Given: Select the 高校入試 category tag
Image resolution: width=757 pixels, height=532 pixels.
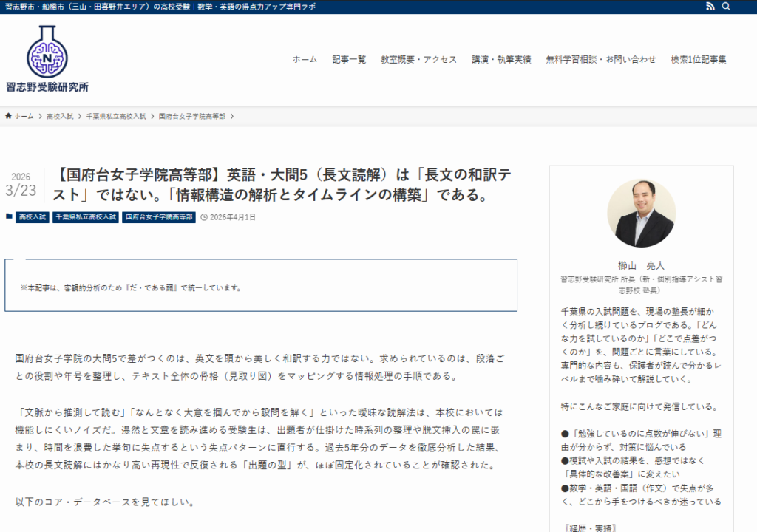Looking at the screenshot, I should [32, 217].
